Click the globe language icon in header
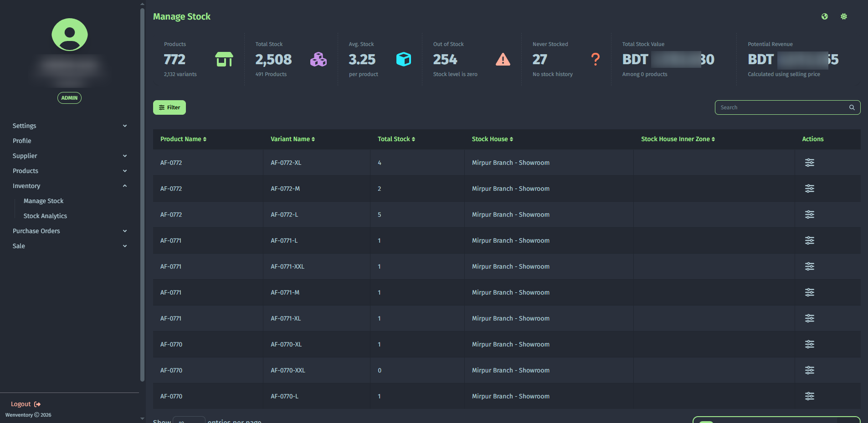Screen dimensions: 868x423 point(825,16)
